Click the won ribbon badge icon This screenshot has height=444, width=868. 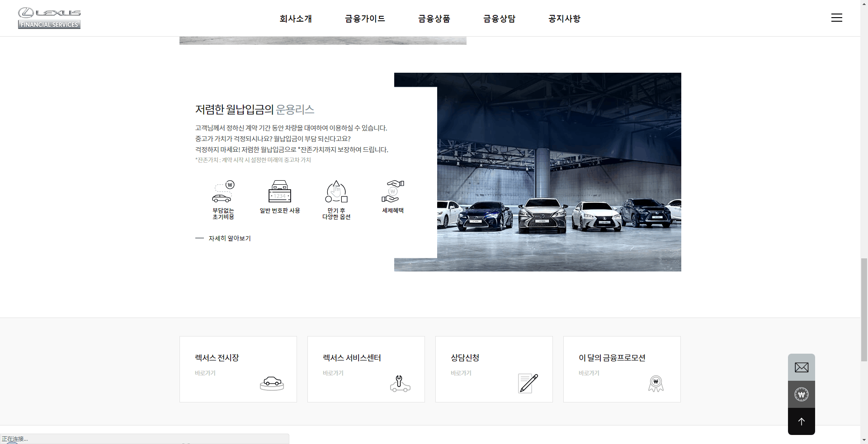pos(656,383)
